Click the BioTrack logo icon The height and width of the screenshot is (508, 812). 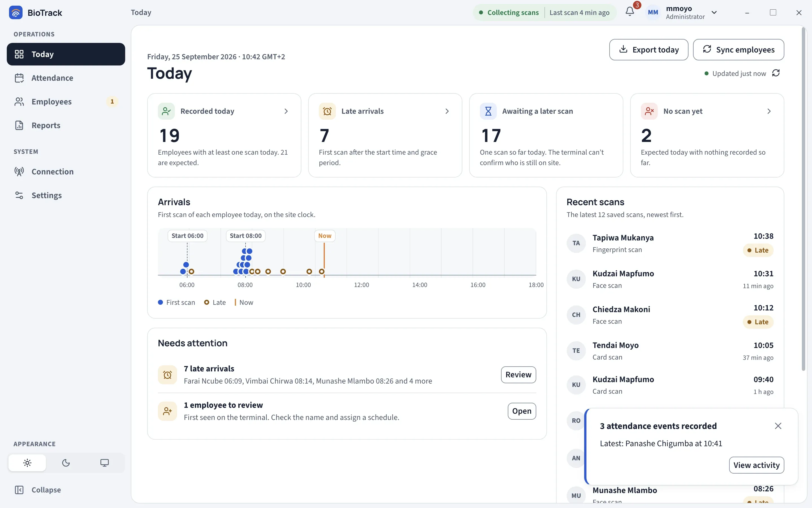16,12
